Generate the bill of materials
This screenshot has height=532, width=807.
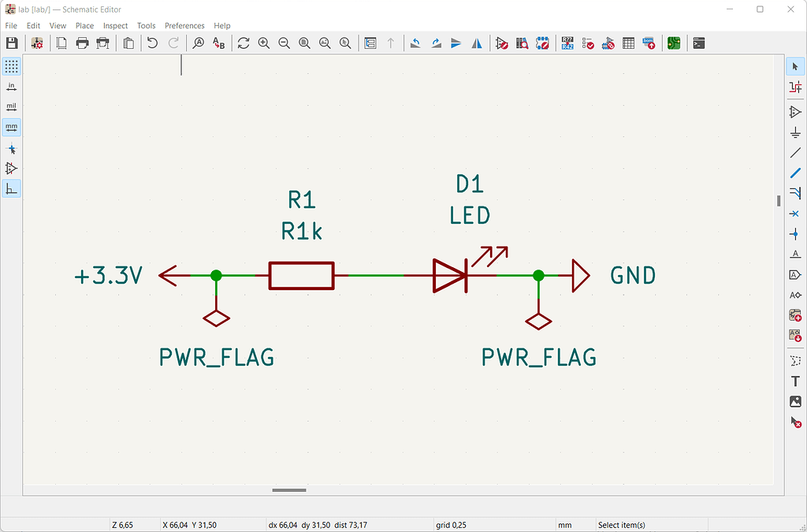649,43
